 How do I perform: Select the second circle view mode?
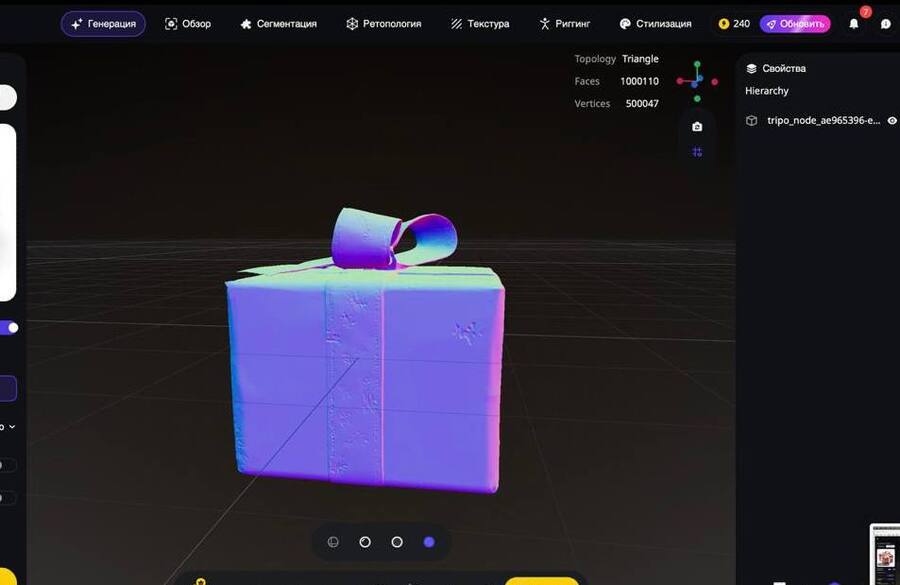pos(365,542)
